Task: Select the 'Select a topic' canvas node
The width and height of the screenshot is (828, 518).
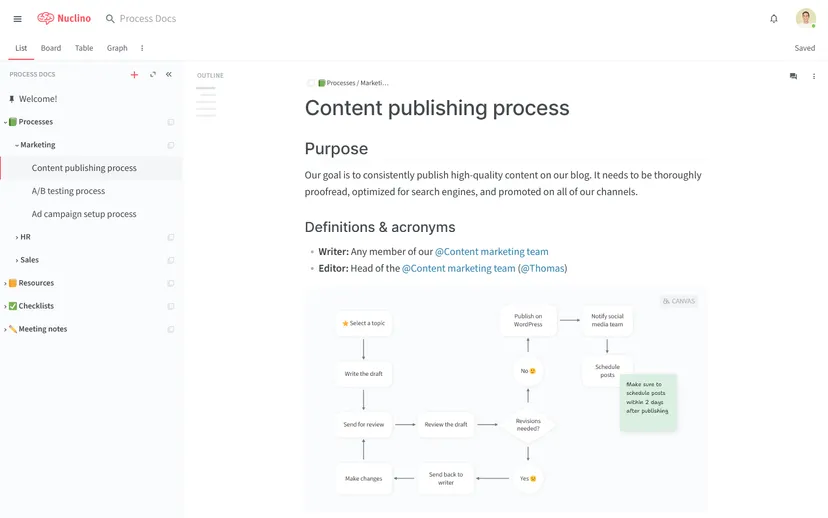Action: [364, 323]
